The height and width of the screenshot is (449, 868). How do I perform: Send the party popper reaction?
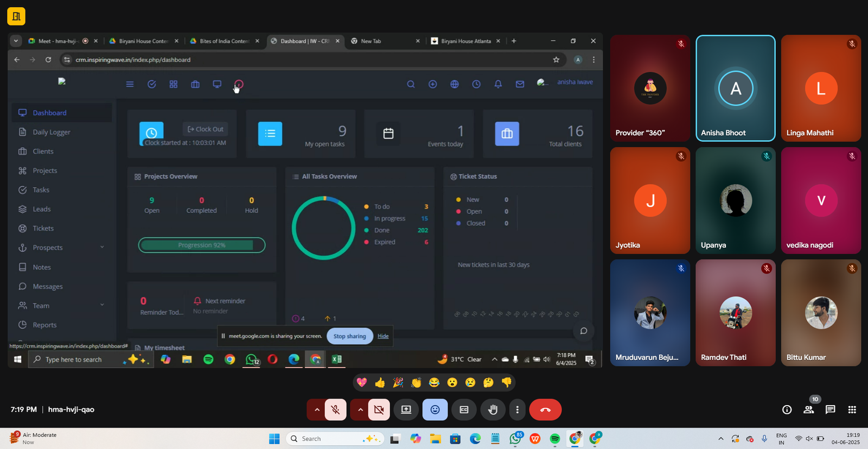398,383
